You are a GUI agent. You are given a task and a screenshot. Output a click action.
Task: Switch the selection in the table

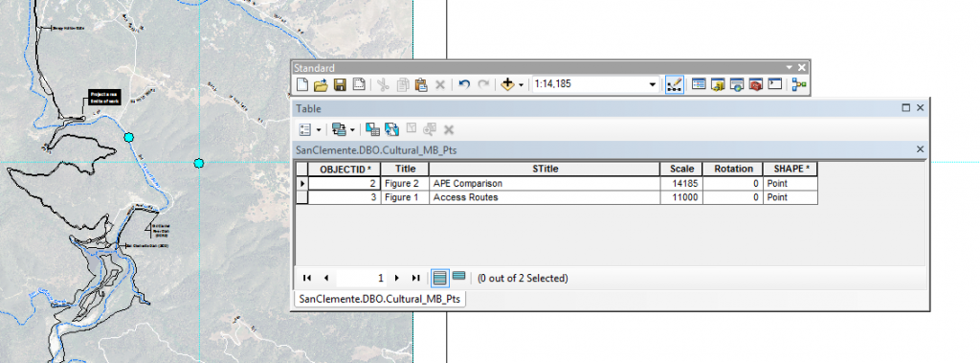(391, 129)
